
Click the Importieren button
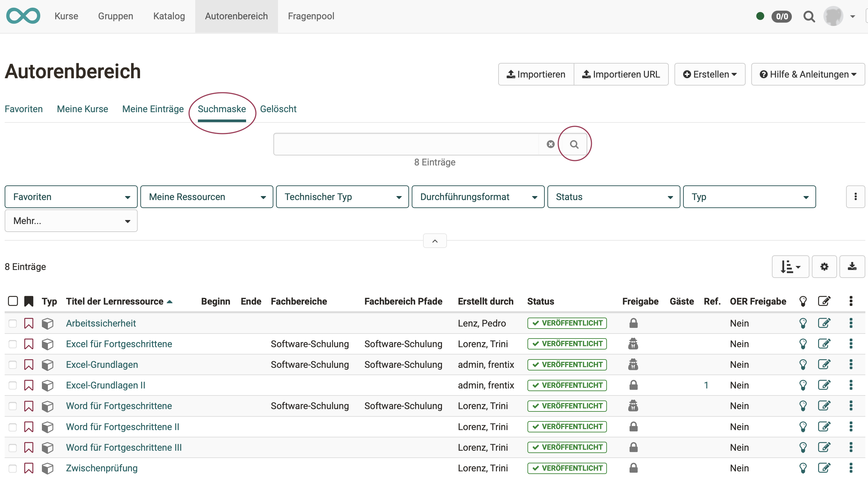(x=536, y=74)
